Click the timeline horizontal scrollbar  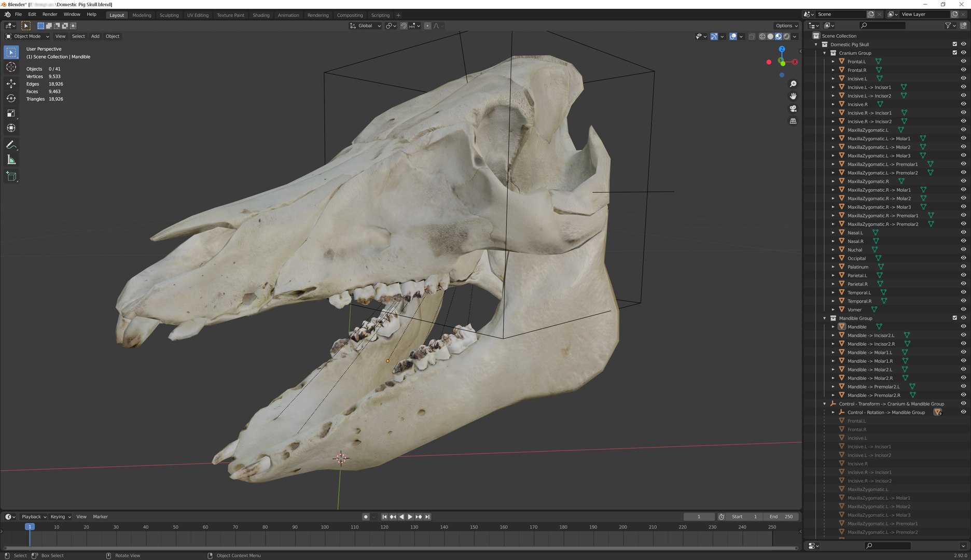(x=400, y=548)
